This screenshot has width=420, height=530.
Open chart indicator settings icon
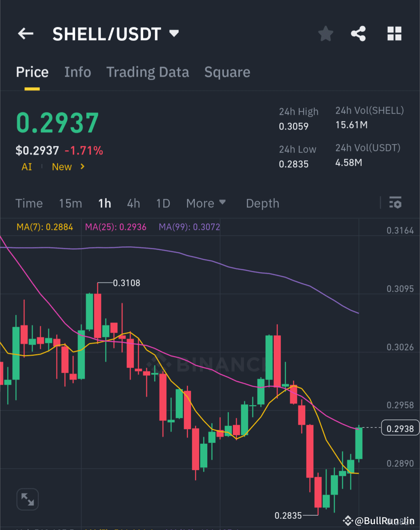point(395,203)
